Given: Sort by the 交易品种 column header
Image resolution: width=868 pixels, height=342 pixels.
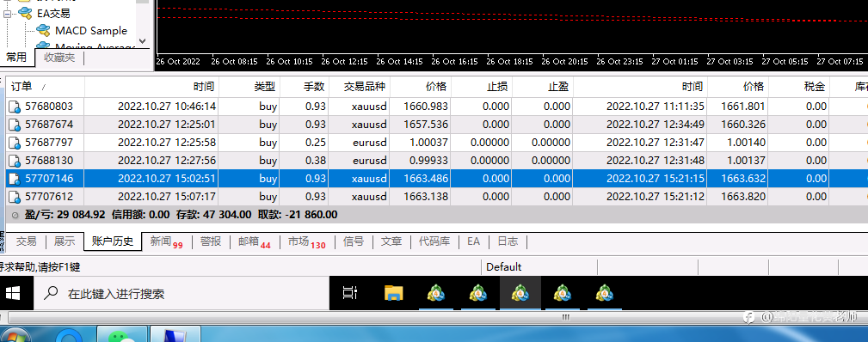Looking at the screenshot, I should [x=360, y=87].
